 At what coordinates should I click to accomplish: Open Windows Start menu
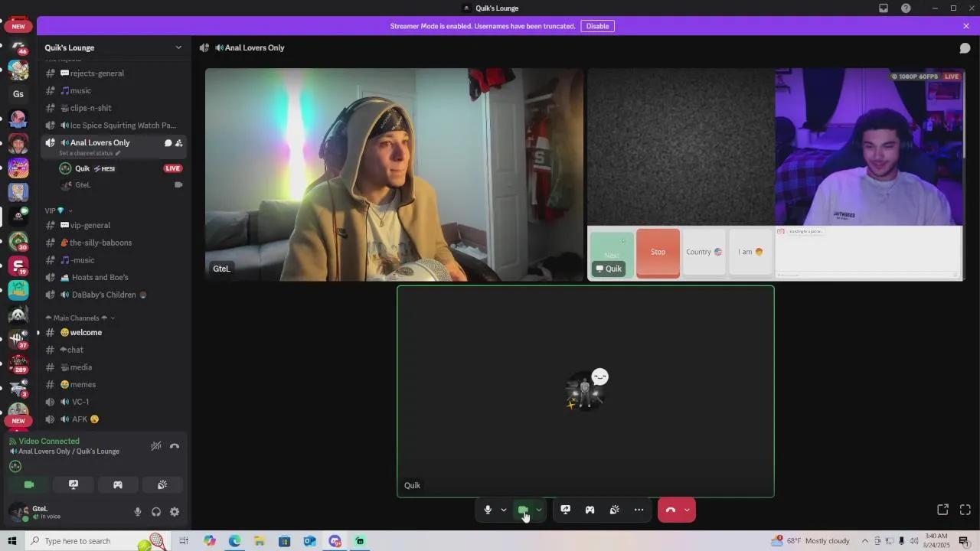pyautogui.click(x=11, y=541)
